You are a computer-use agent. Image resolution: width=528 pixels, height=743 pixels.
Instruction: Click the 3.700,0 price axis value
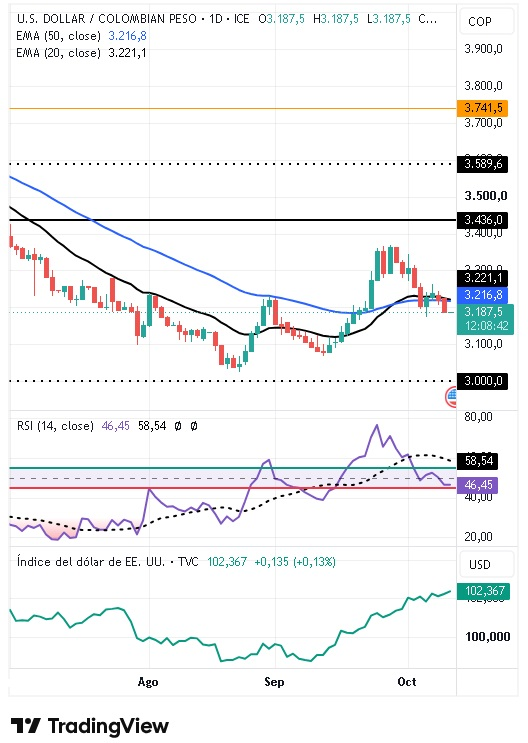[x=483, y=123]
